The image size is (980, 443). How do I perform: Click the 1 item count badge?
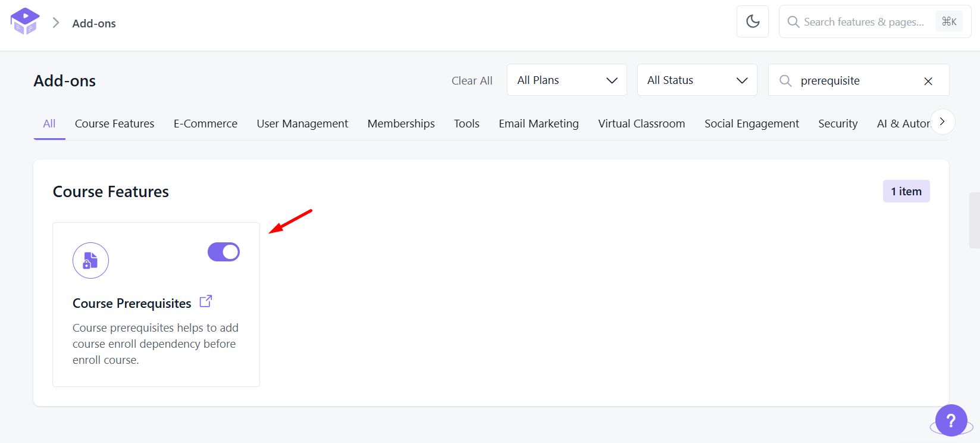906,191
